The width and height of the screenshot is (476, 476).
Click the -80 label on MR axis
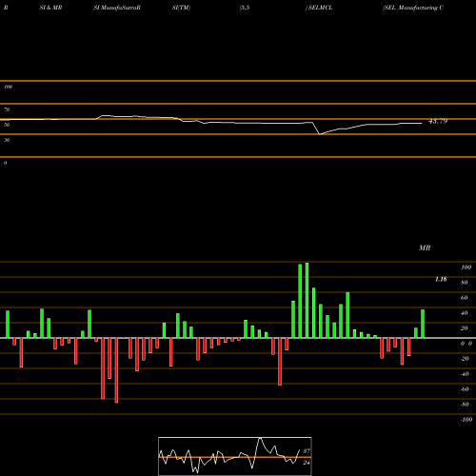(465, 405)
